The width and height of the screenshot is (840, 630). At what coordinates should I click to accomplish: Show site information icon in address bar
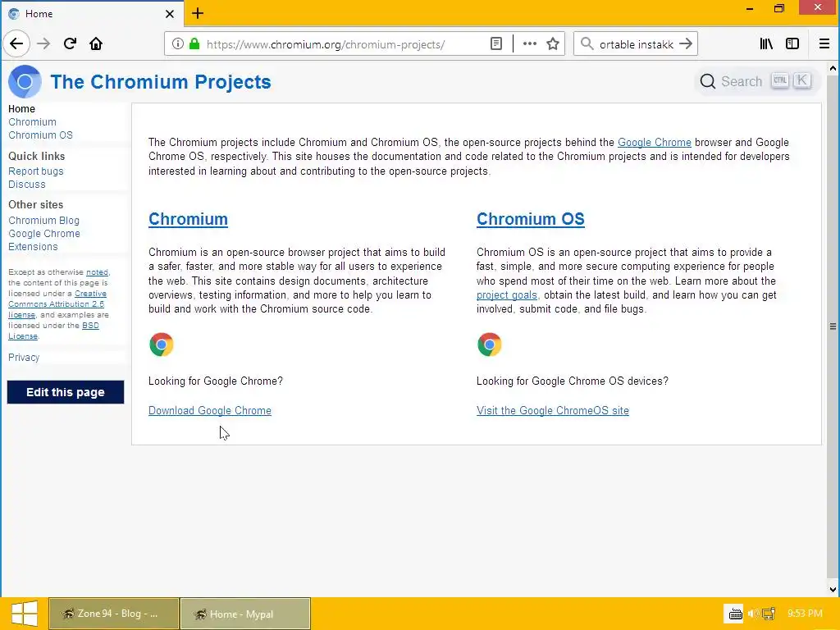[x=177, y=44]
